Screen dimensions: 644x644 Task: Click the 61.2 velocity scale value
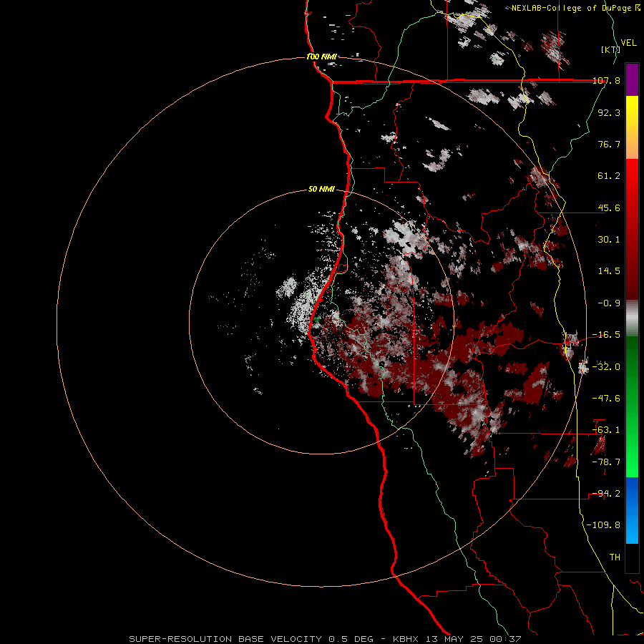[x=609, y=176]
